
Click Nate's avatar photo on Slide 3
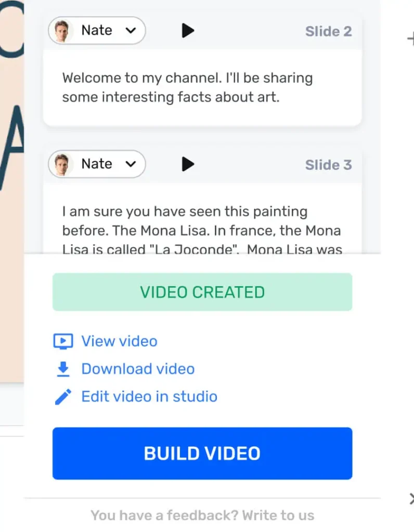pos(63,165)
